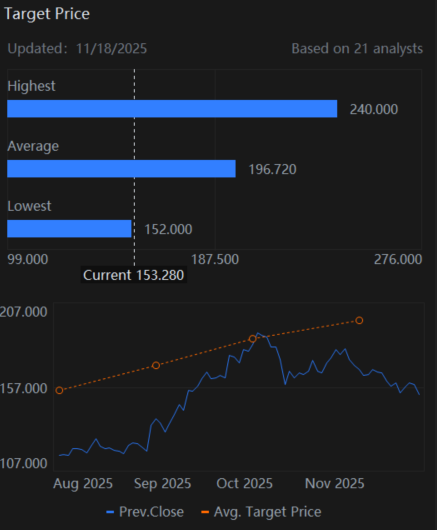Click the 207.000 chart axis label

(x=23, y=312)
